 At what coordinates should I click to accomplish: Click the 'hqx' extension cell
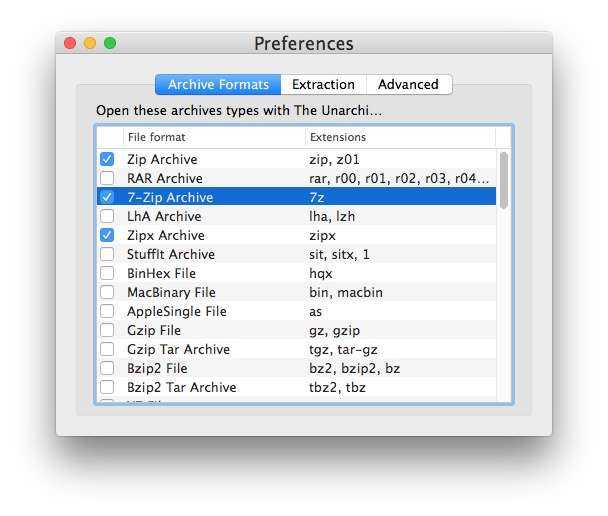pos(321,274)
